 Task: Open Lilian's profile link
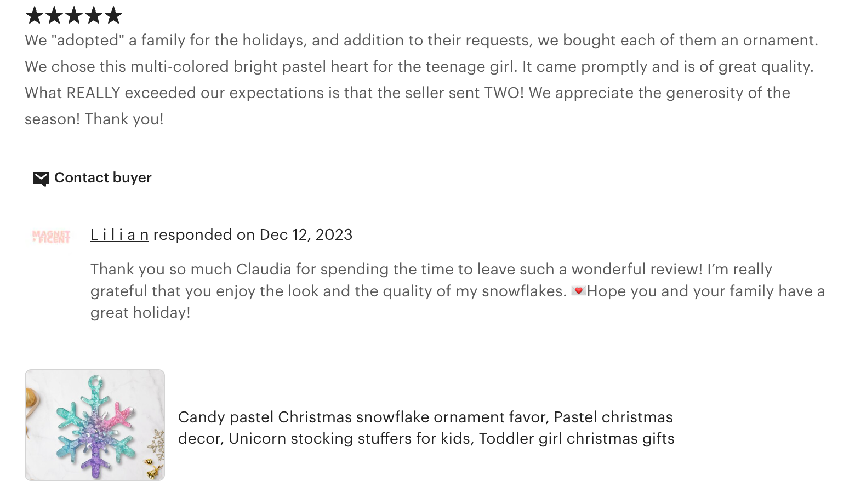(x=119, y=235)
